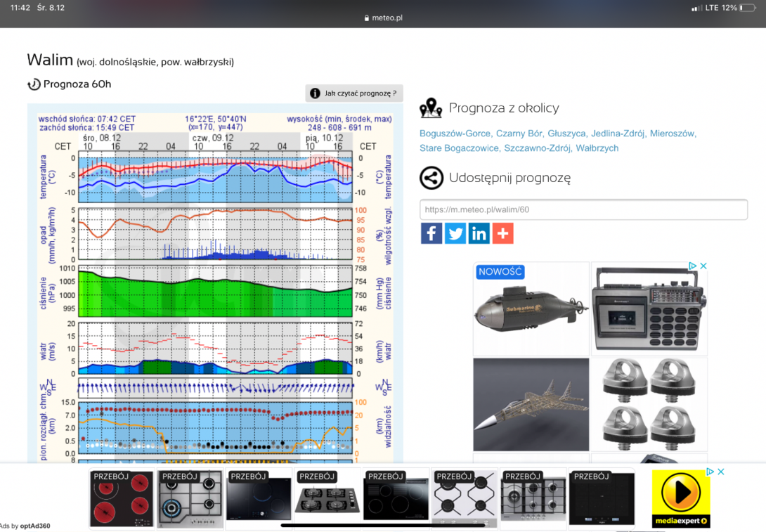Open forecast for Boguszów-Gorce
The width and height of the screenshot is (766, 532).
(455, 134)
